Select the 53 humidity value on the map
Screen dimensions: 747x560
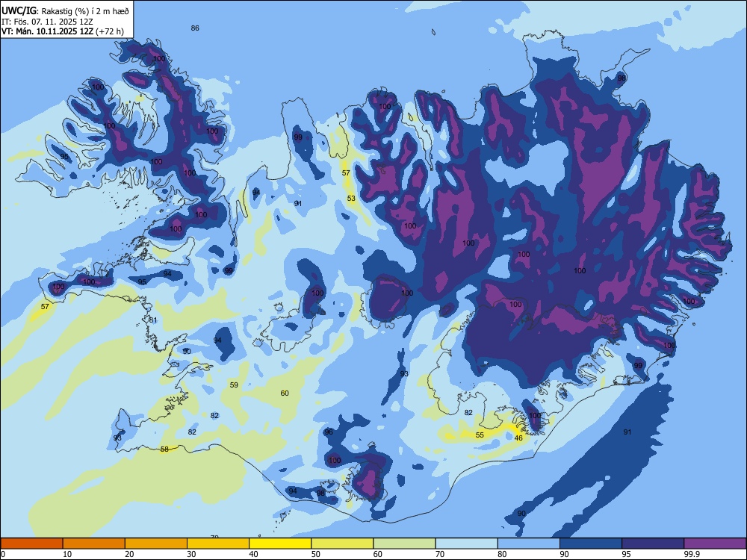351,199
